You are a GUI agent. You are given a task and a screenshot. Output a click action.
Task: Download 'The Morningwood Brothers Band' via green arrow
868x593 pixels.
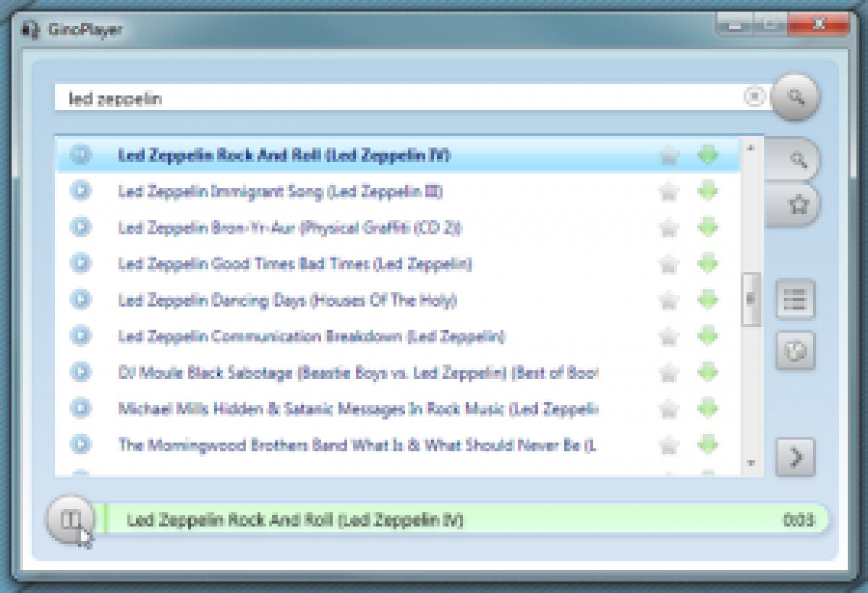(707, 444)
